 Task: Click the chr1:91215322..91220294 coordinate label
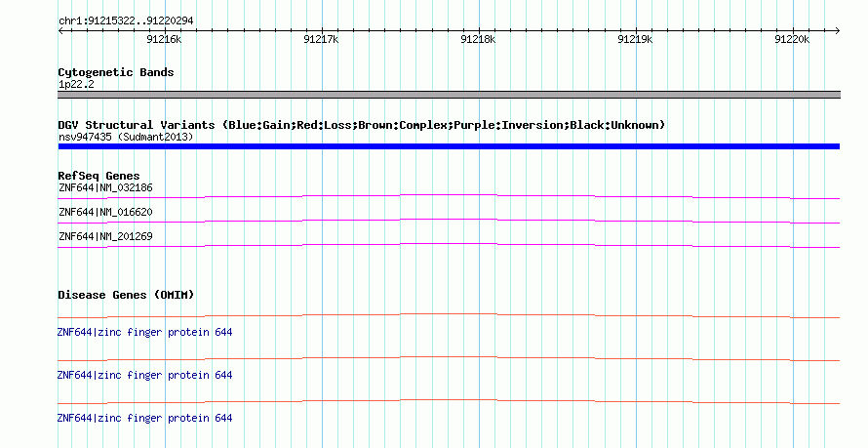126,20
